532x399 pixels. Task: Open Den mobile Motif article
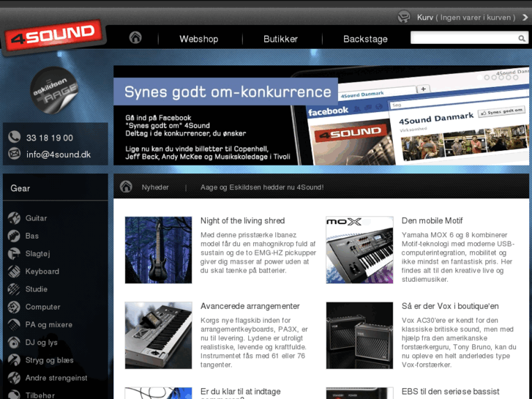[432, 220]
